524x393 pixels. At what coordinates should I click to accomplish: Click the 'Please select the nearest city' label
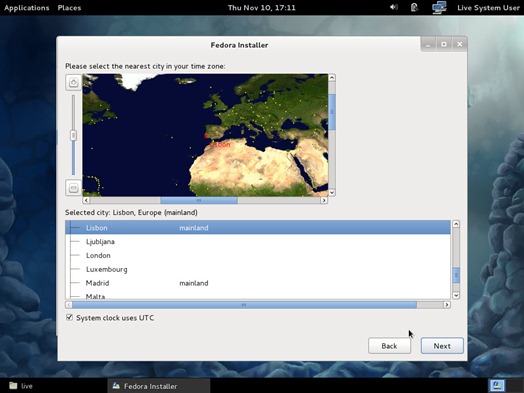pyautogui.click(x=145, y=66)
